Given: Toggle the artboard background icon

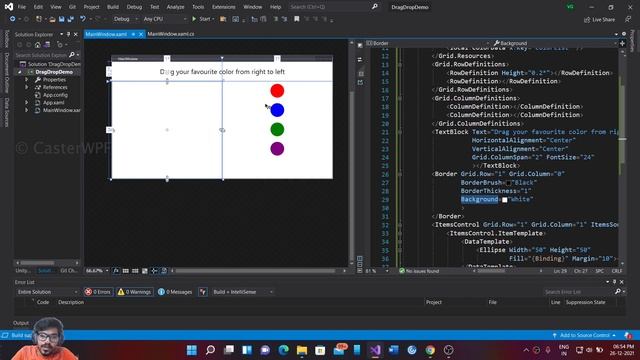Looking at the screenshot, I should tap(144, 271).
